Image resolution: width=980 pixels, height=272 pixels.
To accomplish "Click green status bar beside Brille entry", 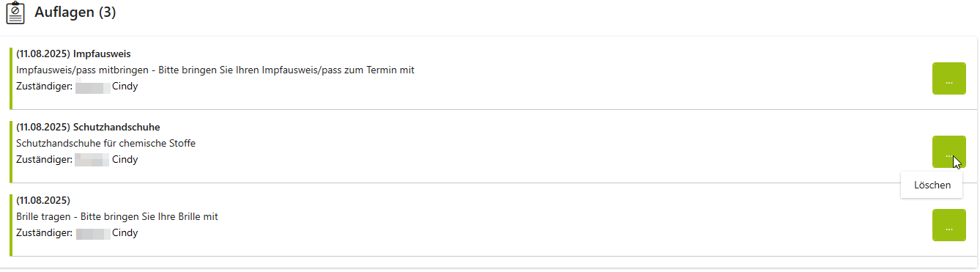I will [11, 225].
